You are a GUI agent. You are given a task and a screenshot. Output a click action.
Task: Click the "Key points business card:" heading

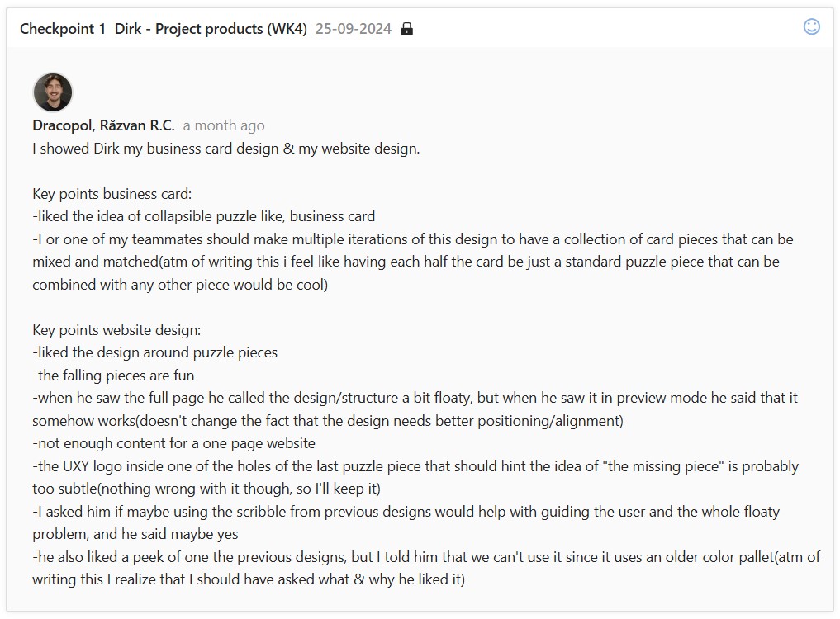(112, 194)
